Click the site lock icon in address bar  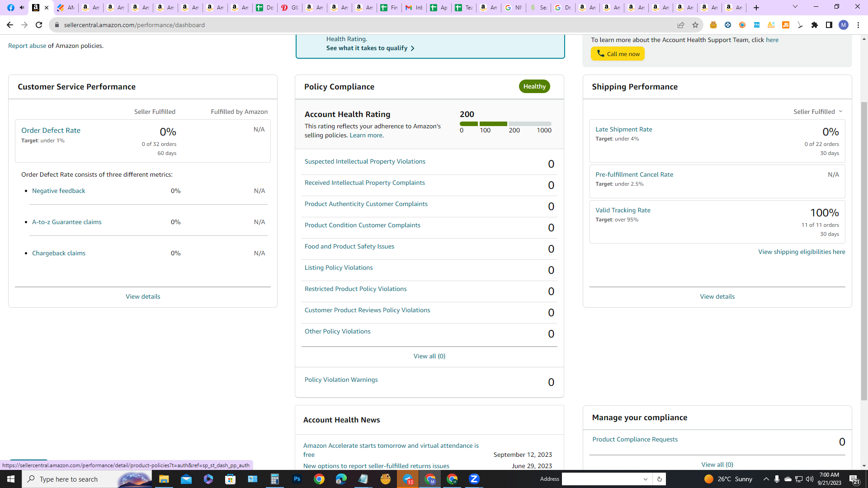point(57,25)
